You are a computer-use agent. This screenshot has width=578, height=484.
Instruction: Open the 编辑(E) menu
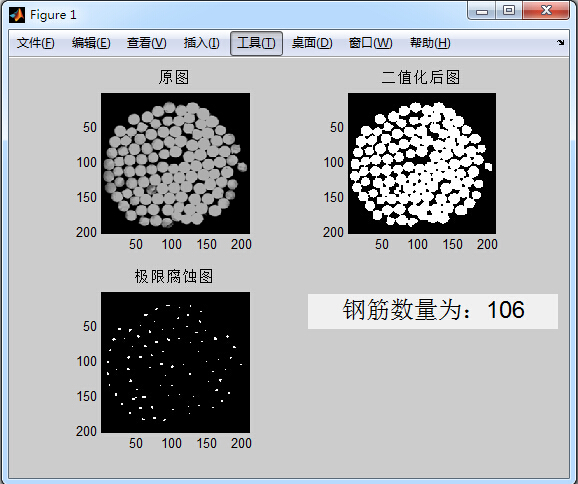[91, 43]
